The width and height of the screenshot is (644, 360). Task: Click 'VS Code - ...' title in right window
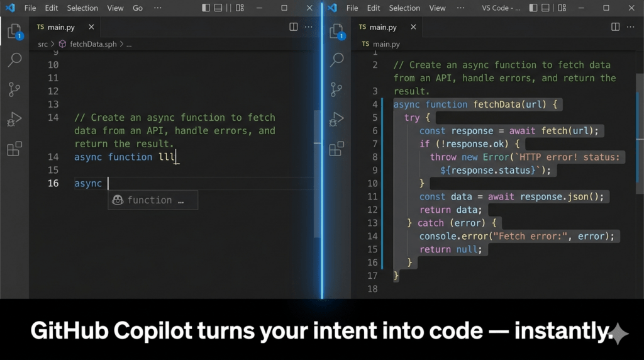[501, 8]
